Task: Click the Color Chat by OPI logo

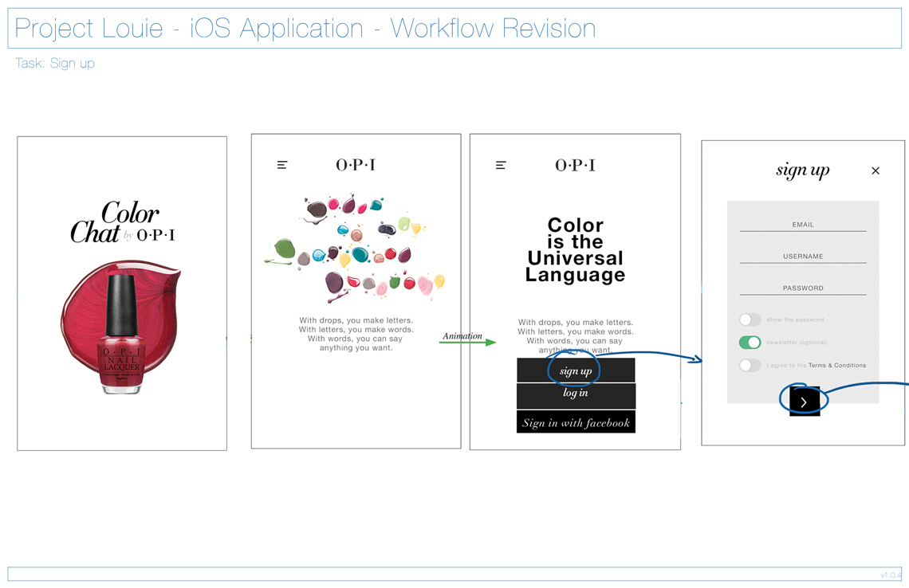Action: coord(123,223)
